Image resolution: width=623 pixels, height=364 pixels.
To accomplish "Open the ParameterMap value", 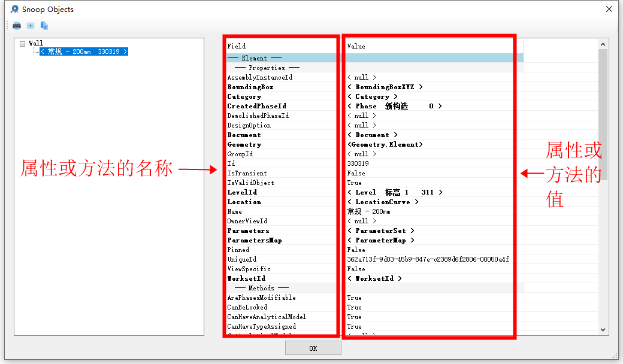I will (x=381, y=240).
